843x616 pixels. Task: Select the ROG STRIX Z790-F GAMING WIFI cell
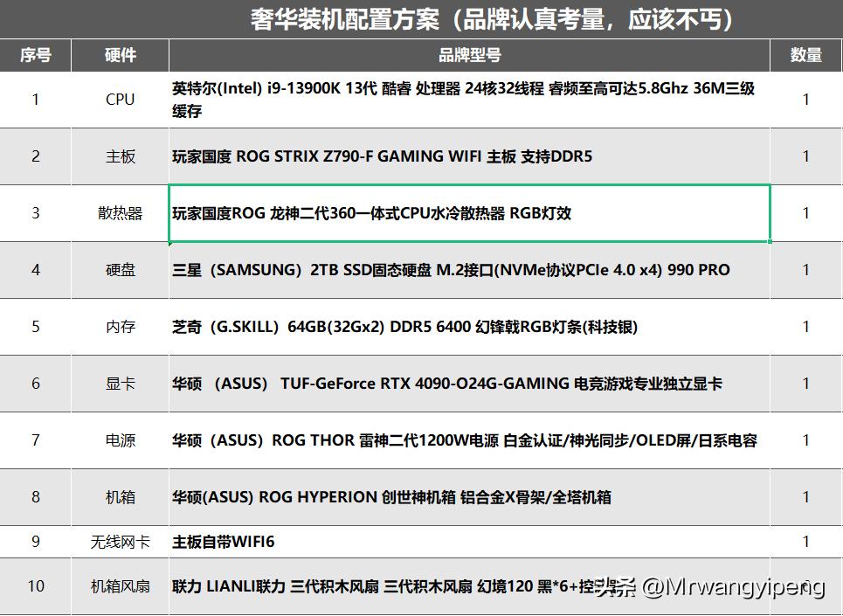[x=469, y=156]
